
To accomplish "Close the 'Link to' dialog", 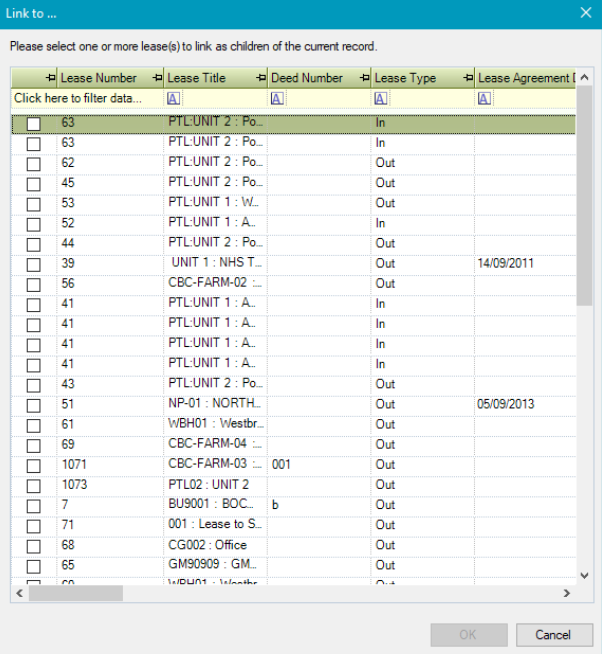I will 585,13.
